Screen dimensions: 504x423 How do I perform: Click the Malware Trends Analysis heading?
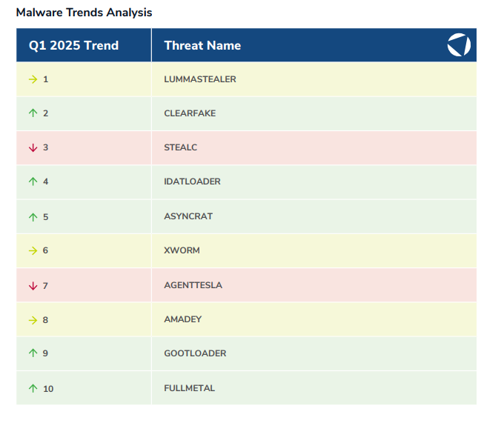[x=84, y=13]
